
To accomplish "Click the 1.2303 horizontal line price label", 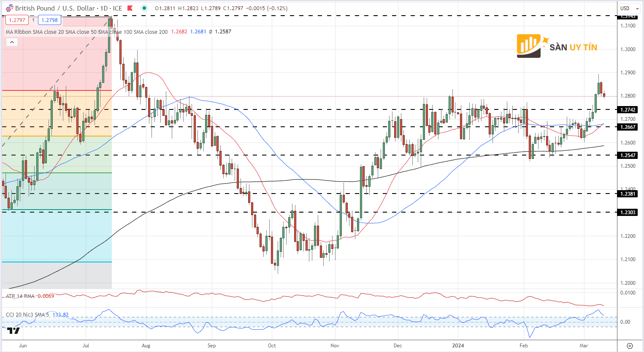I will click(x=627, y=213).
